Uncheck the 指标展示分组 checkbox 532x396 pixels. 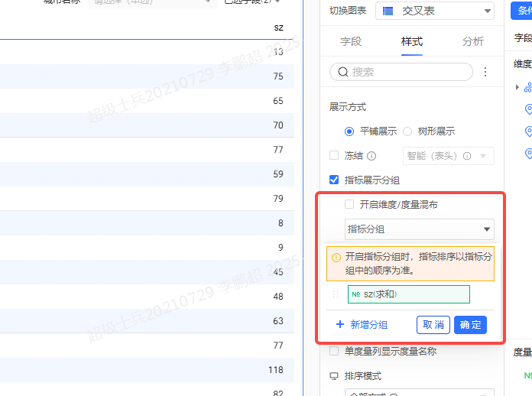point(334,180)
